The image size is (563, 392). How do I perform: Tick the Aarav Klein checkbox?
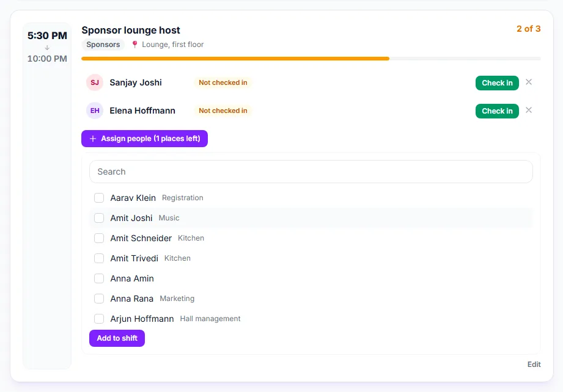99,198
